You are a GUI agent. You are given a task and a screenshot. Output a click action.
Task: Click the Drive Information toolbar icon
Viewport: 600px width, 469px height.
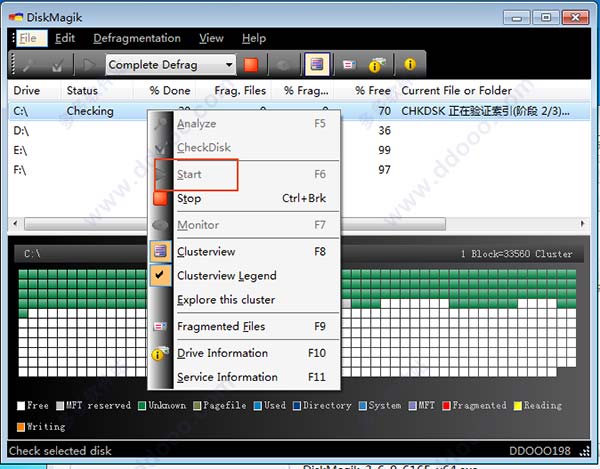tap(377, 65)
